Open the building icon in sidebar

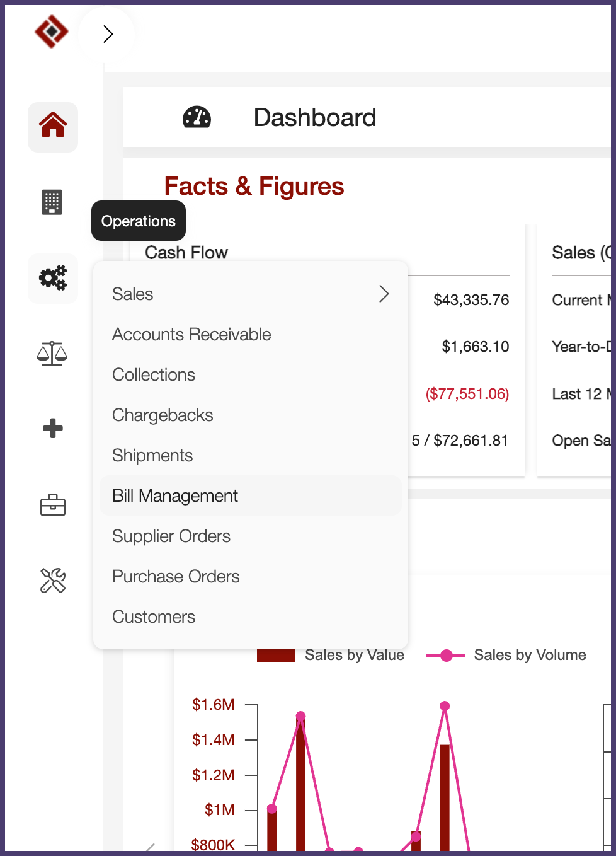(x=52, y=202)
